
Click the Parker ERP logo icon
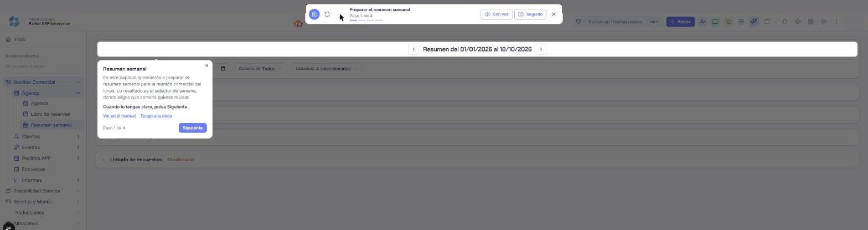pos(14,21)
